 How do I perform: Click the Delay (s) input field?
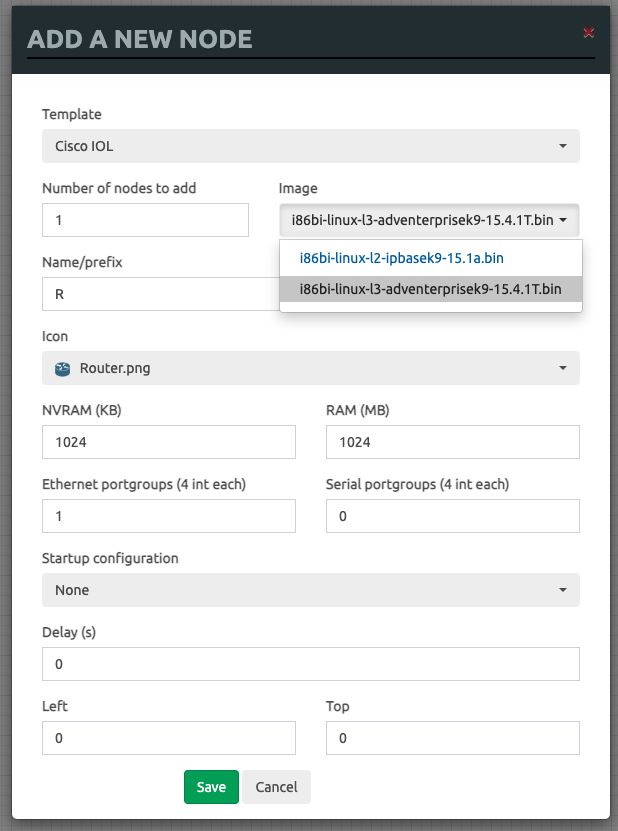coord(311,664)
